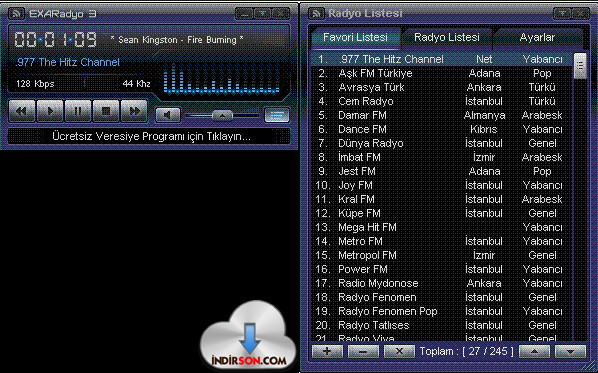
Task: Select Power FM station
Action: (x=441, y=269)
